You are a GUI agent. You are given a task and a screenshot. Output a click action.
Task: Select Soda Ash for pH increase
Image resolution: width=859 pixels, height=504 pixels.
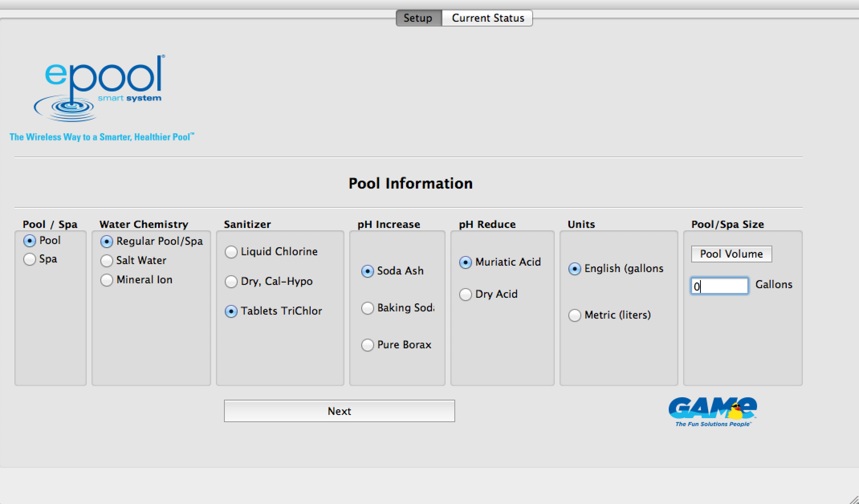[367, 271]
